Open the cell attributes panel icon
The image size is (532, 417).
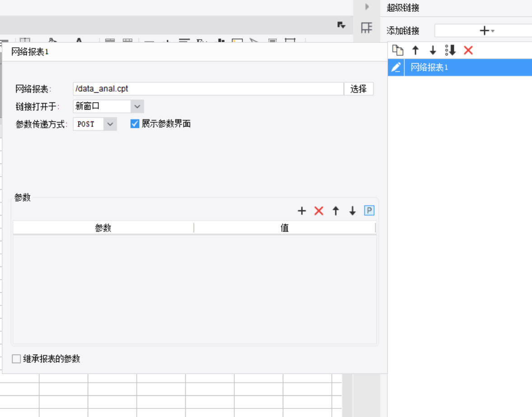tap(366, 28)
